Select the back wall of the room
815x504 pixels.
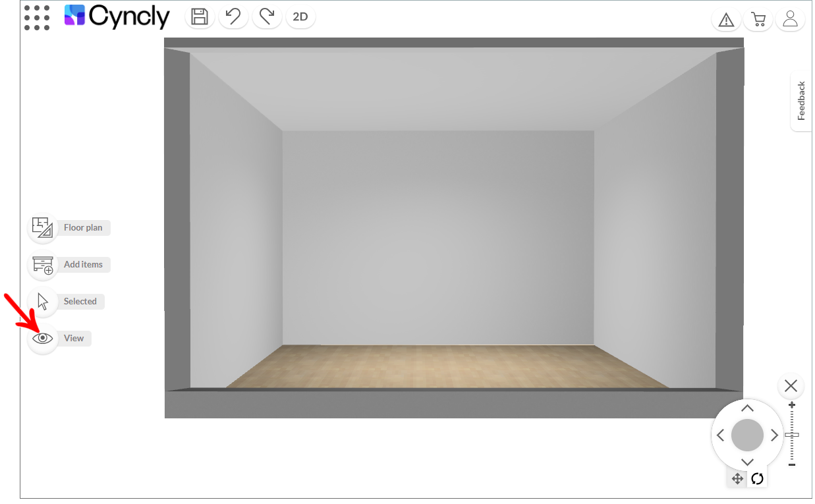coord(438,237)
